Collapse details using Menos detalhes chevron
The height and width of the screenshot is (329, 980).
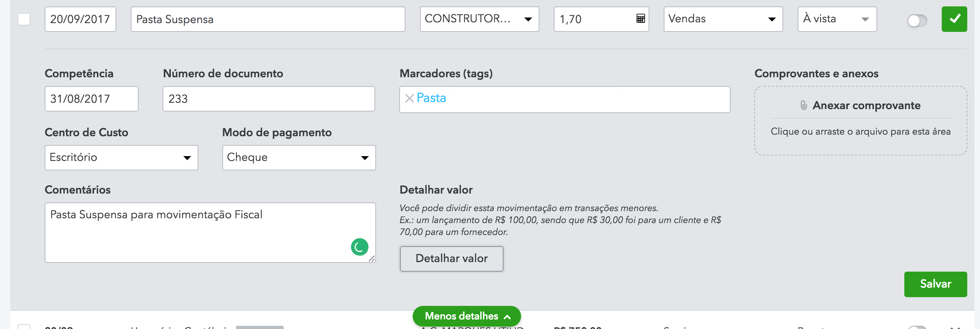point(507,317)
